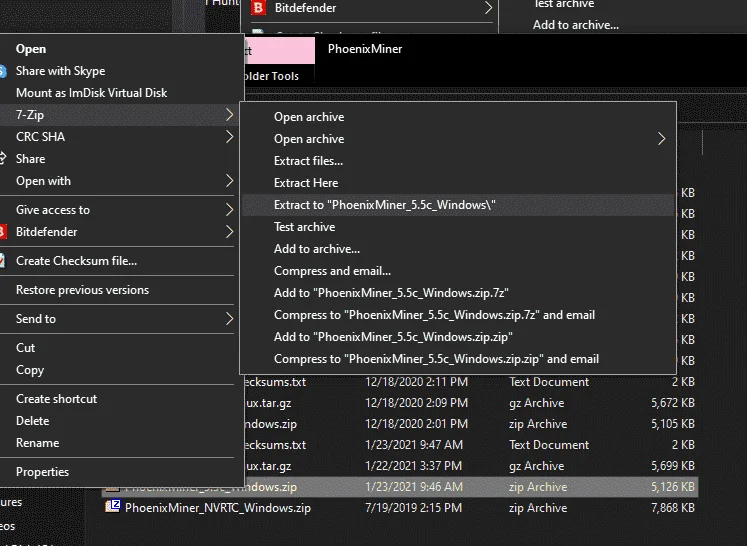Choose Open in the context menu

[x=119, y=49]
